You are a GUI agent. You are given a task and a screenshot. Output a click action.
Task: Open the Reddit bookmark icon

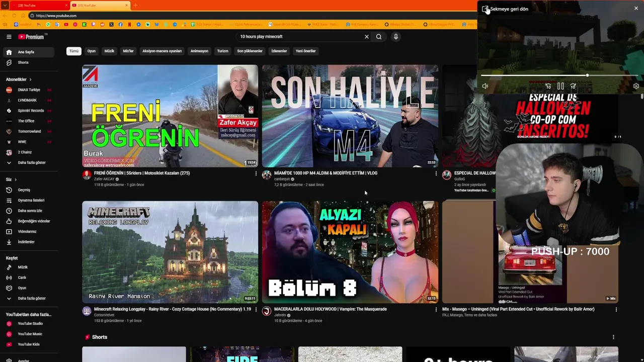coord(102,24)
